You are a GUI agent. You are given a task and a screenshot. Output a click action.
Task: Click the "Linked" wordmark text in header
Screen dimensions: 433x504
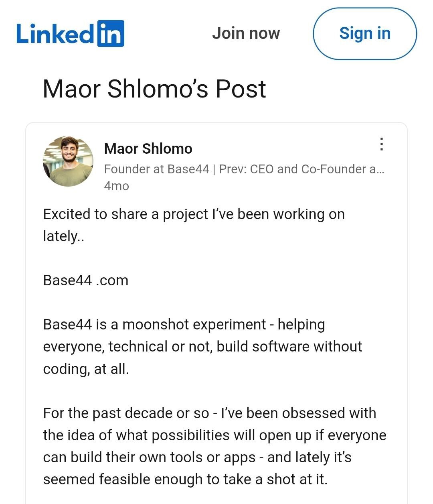tap(55, 34)
